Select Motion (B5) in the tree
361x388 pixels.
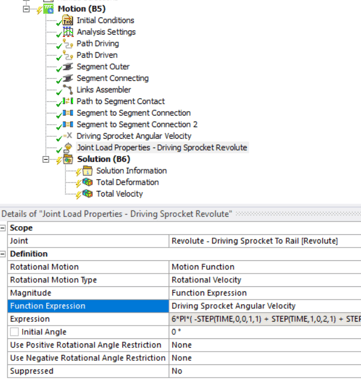tap(81, 9)
